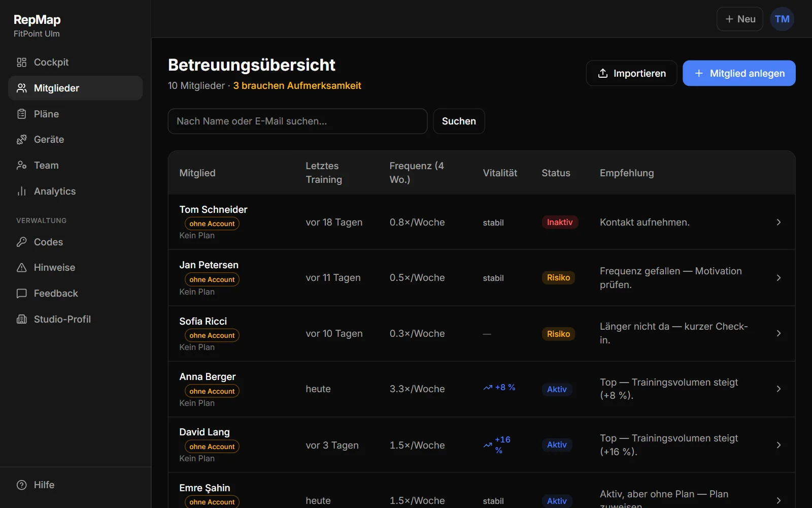Viewport: 812px width, 508px height.
Task: Click the trend arrow in David Lang's row
Action: coord(488,445)
